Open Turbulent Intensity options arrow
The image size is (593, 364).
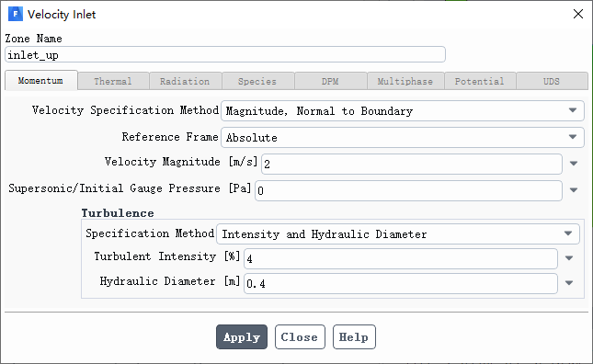(569, 258)
